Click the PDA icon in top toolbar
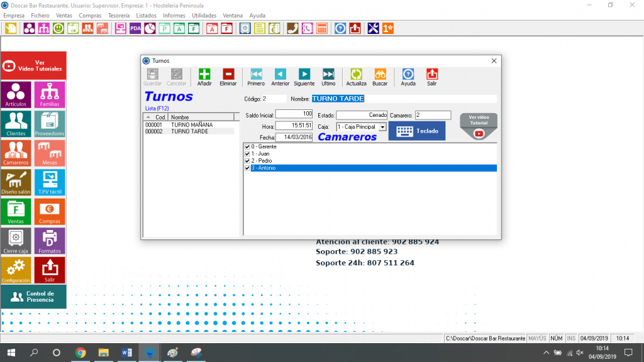This screenshot has width=644, height=362. 135,28
